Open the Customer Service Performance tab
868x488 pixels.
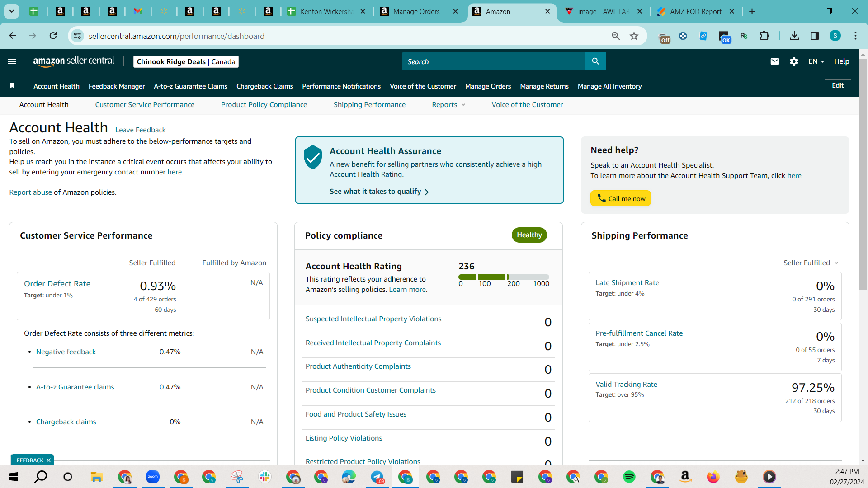[x=145, y=105]
